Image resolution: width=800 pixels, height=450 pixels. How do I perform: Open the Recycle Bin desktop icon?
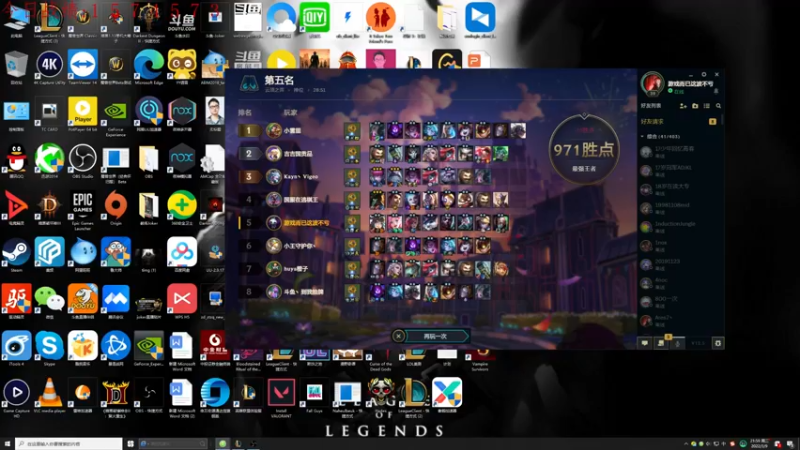tap(16, 67)
